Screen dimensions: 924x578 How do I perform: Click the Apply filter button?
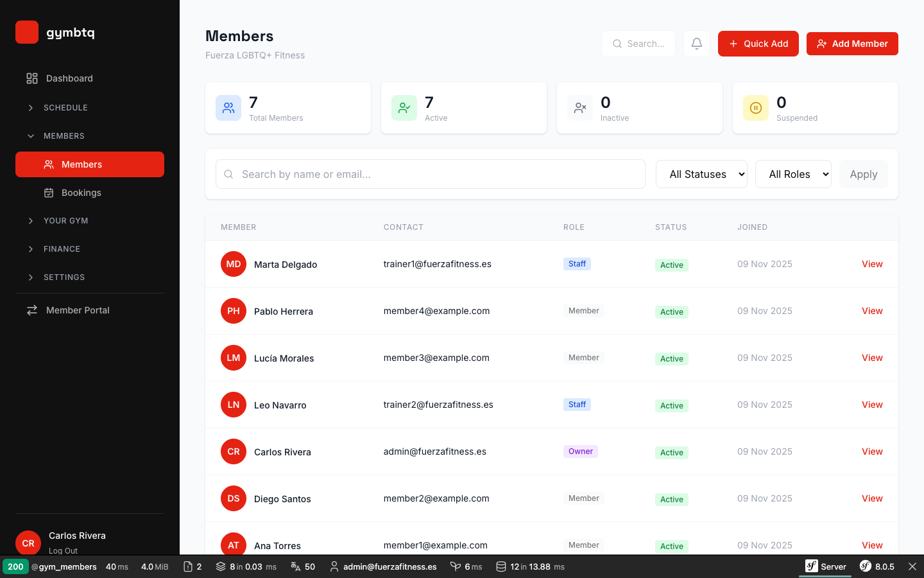coord(864,174)
